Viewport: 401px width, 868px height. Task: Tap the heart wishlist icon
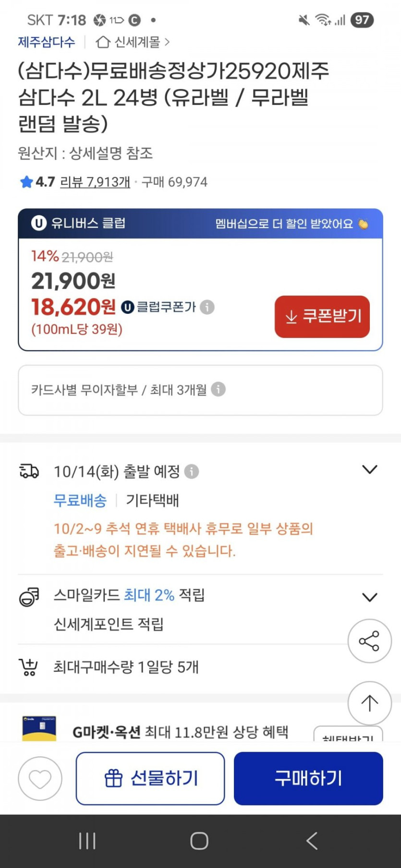40,778
